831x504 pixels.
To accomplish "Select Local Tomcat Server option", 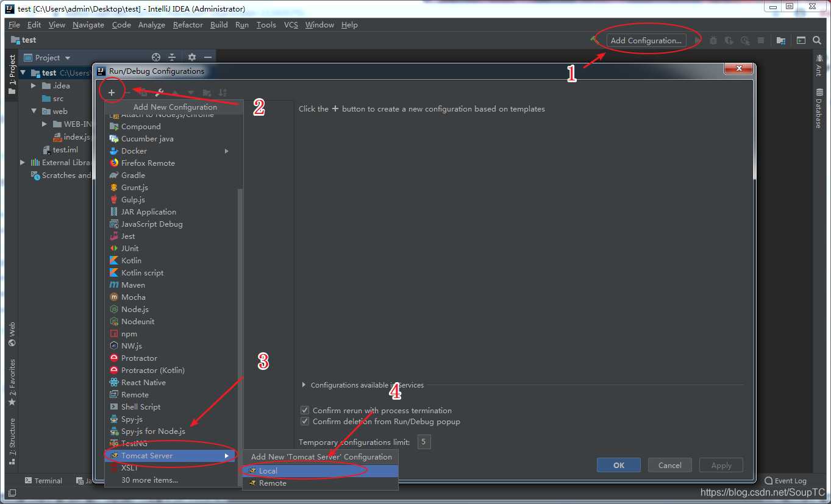I will tap(320, 470).
